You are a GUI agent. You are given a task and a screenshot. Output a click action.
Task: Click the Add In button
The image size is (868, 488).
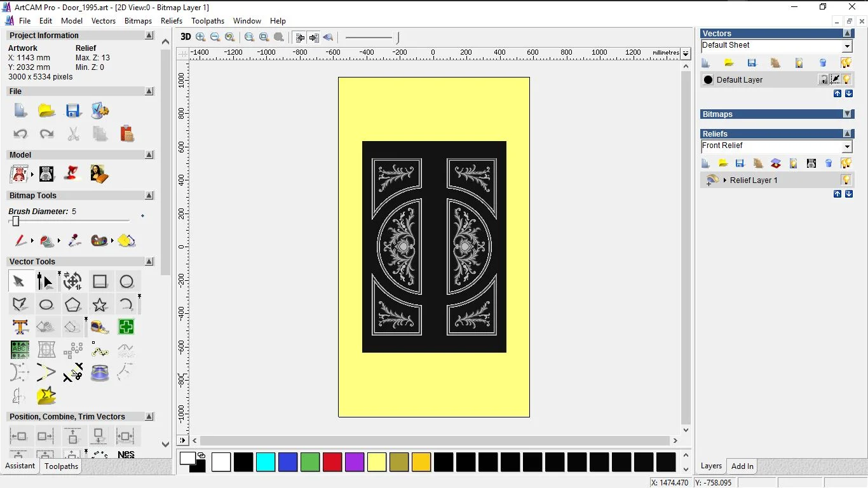point(742,466)
